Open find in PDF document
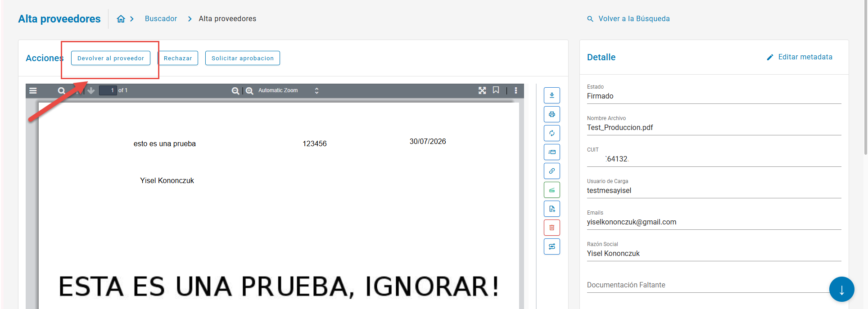868x309 pixels. pos(61,90)
